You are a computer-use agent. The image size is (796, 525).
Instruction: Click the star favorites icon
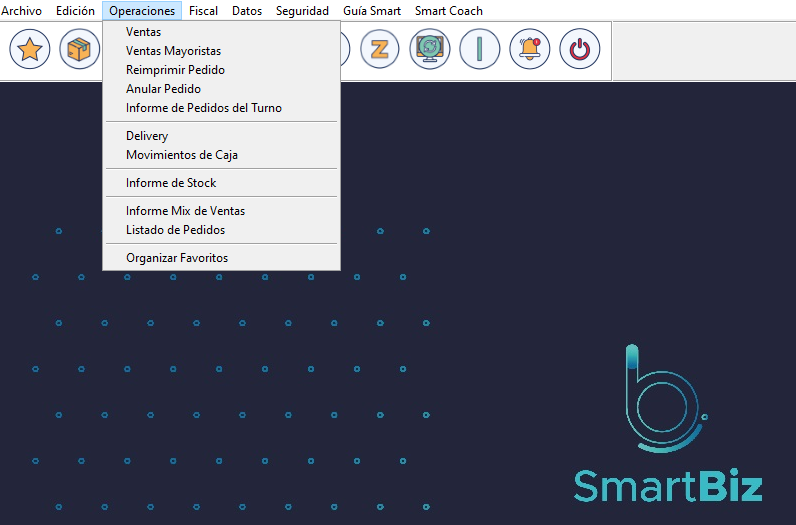click(30, 49)
